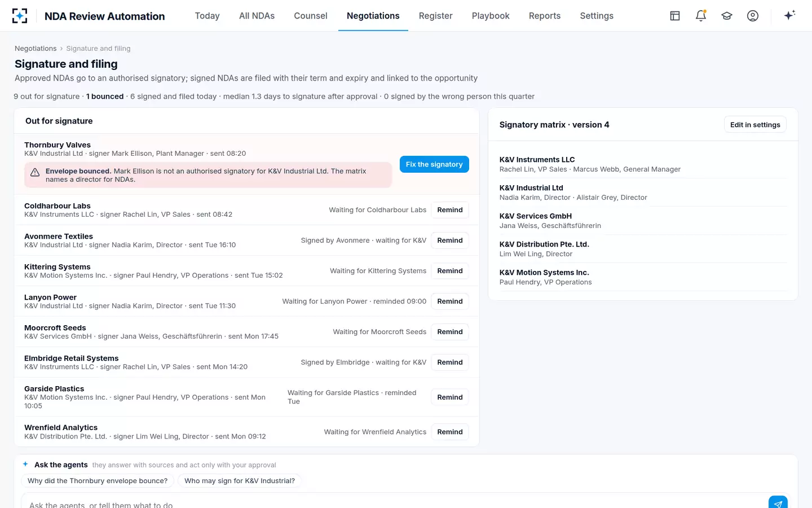
Task: Open the layout panel icon in header
Action: tap(675, 16)
